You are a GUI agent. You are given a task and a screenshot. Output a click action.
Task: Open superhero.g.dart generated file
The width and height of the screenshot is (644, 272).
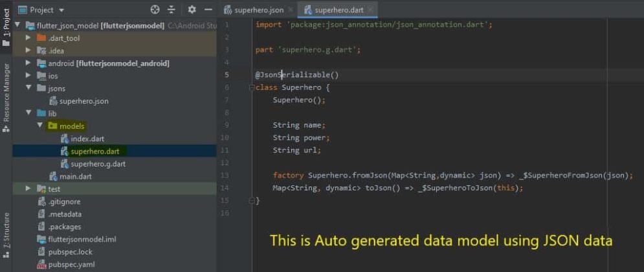click(x=98, y=164)
